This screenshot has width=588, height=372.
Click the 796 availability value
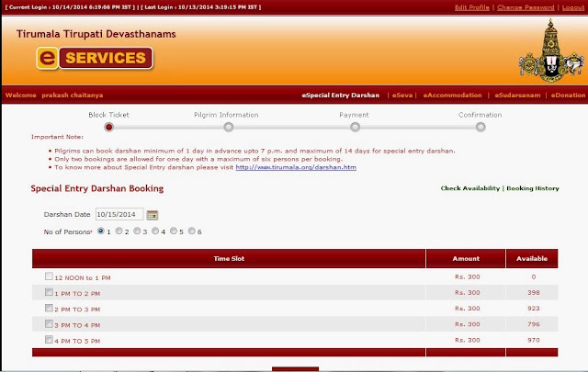[x=533, y=324]
